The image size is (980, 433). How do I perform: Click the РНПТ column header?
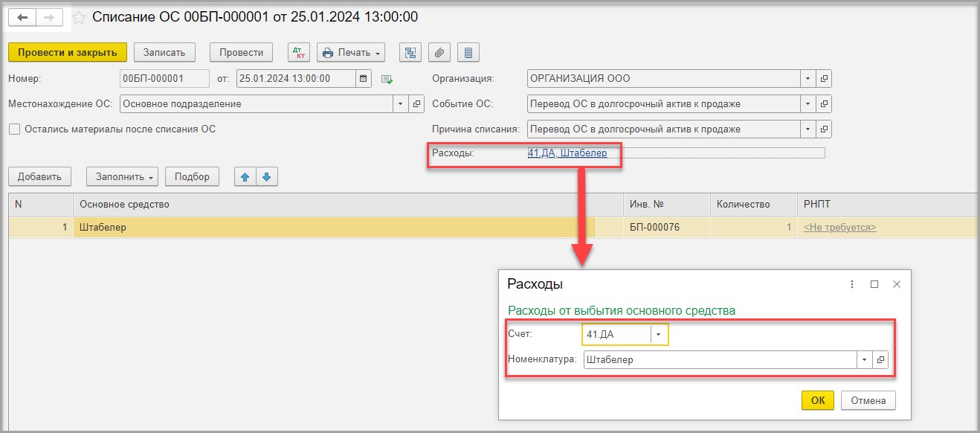pyautogui.click(x=889, y=204)
